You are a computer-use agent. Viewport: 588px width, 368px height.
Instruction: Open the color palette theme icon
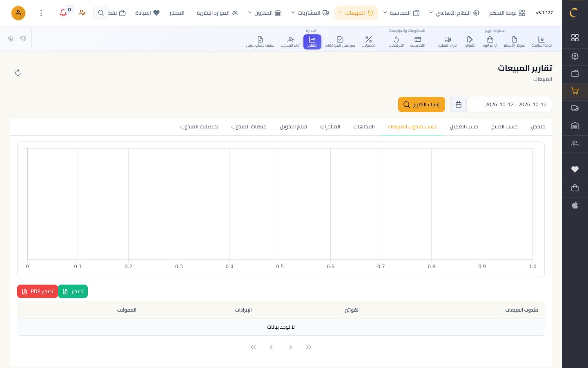[23, 38]
